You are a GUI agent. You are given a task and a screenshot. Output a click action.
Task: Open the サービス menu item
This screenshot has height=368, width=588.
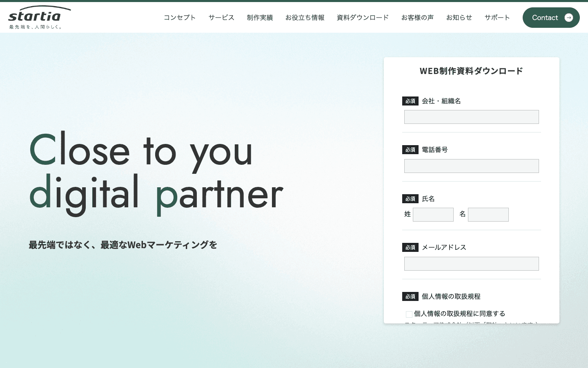point(221,18)
